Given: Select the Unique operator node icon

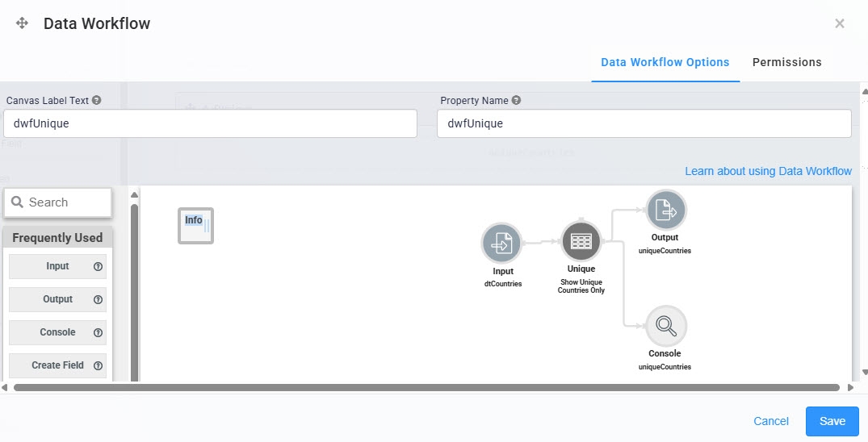Looking at the screenshot, I should (x=581, y=240).
